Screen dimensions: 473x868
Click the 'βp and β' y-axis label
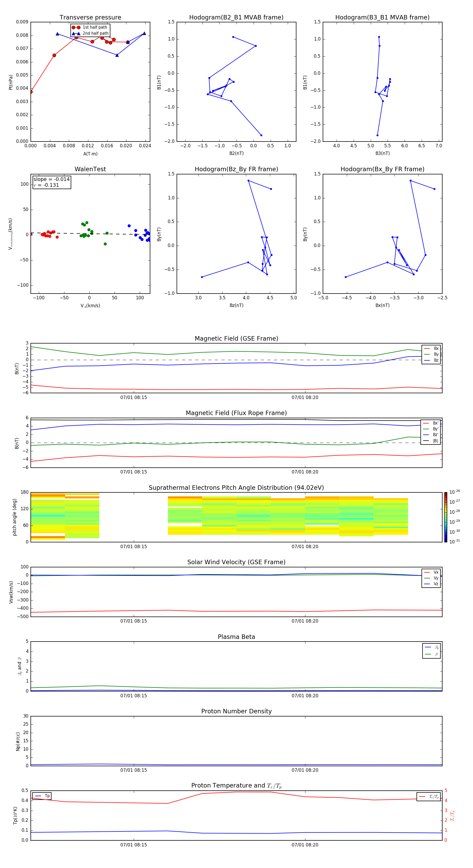[x=19, y=666]
